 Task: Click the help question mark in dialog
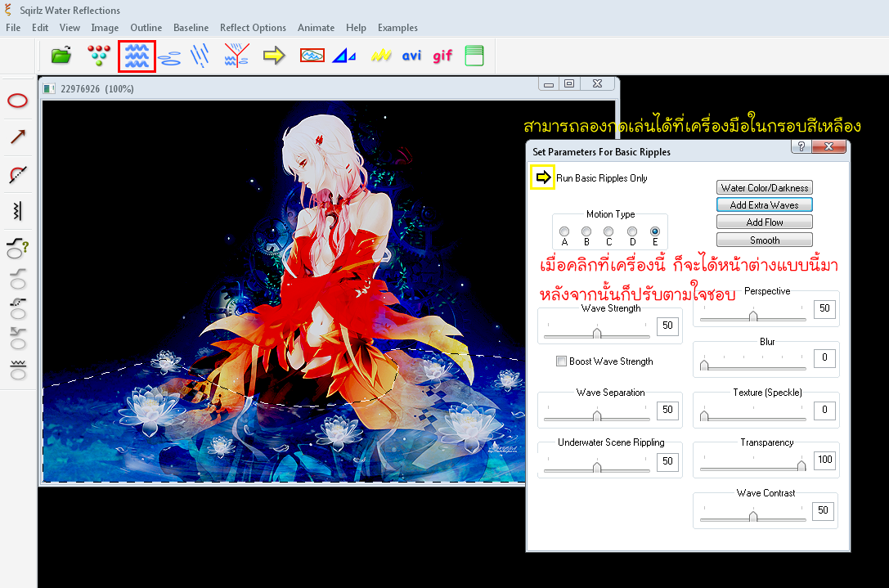point(801,146)
